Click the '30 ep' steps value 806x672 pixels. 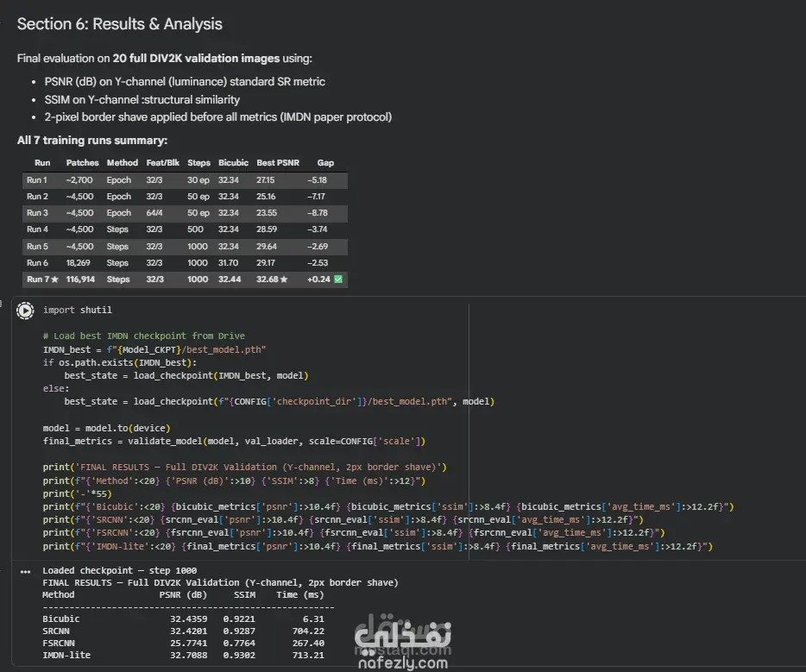tap(198, 179)
